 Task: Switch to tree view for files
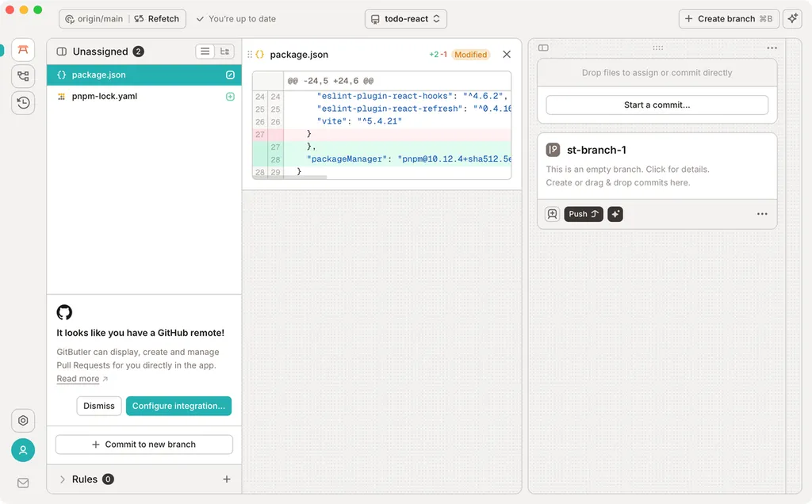tap(225, 52)
